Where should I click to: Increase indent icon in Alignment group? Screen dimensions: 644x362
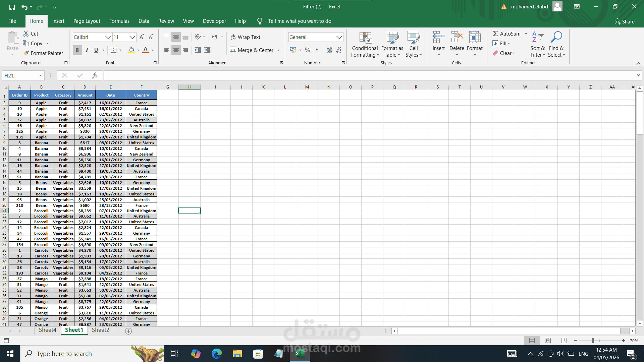point(207,50)
